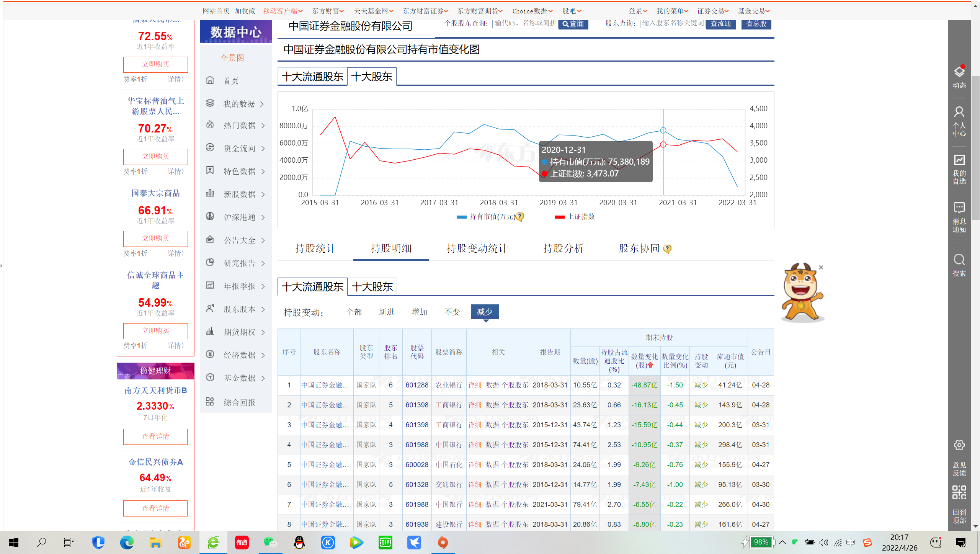Open the 持股分析 tab
The width and height of the screenshot is (980, 554).
tap(563, 248)
